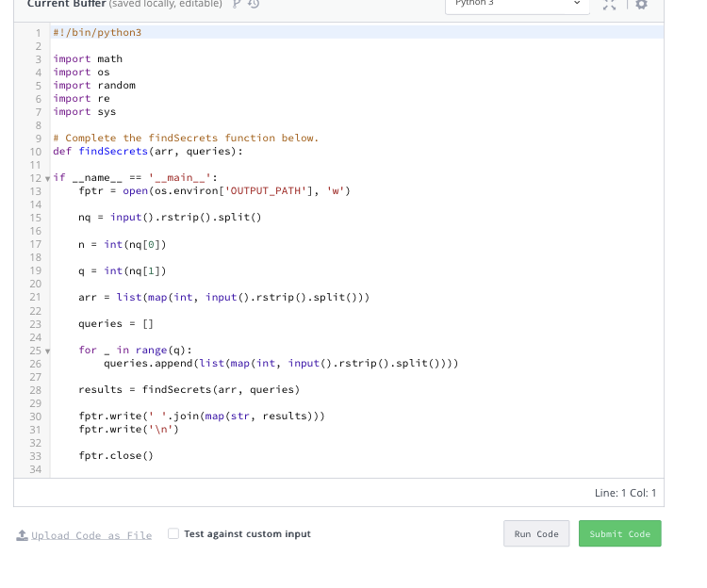Open the Python 3 language dropdown
Viewport: 707px width, 588px height.
518,5
